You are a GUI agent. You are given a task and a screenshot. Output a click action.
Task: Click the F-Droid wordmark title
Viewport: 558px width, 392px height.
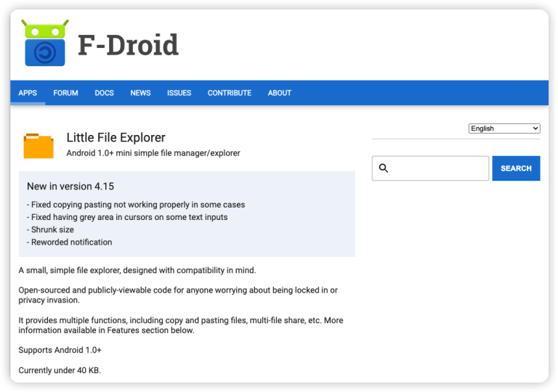(128, 45)
